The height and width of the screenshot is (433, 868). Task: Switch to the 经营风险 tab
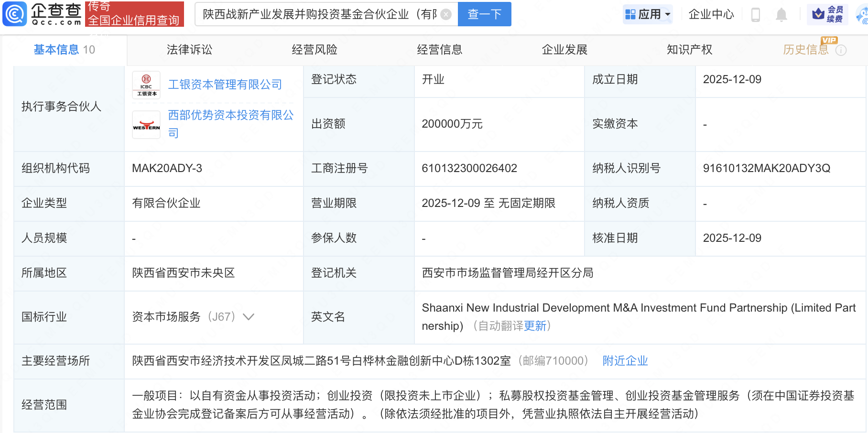[315, 50]
